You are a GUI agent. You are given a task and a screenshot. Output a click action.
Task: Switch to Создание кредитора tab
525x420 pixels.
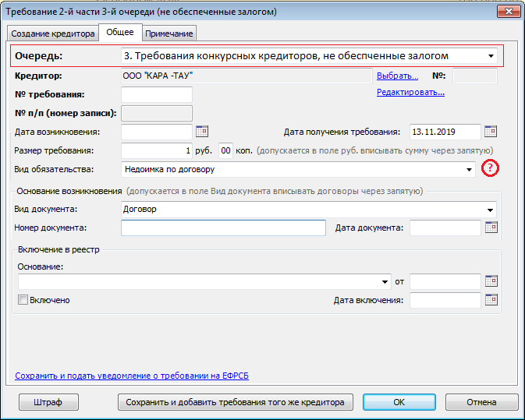point(53,34)
